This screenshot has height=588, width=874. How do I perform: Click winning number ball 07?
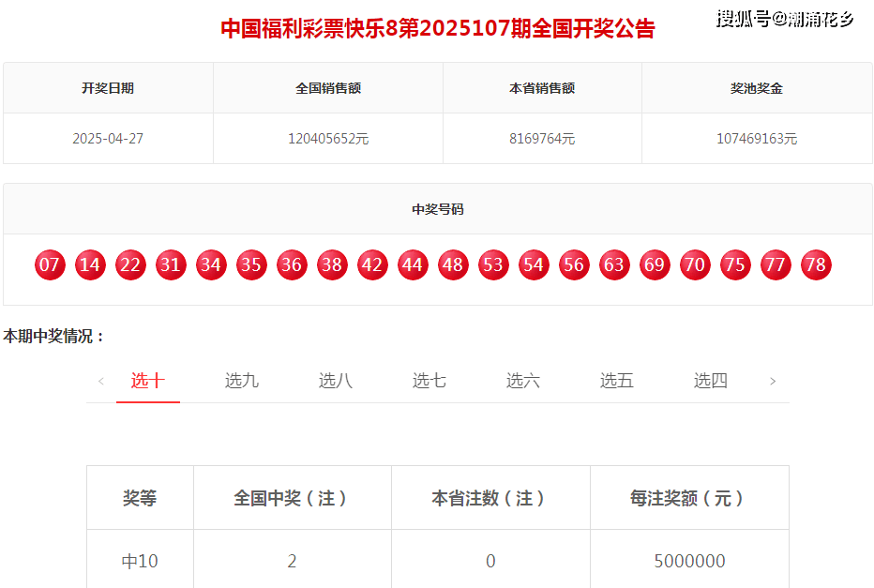[50, 264]
